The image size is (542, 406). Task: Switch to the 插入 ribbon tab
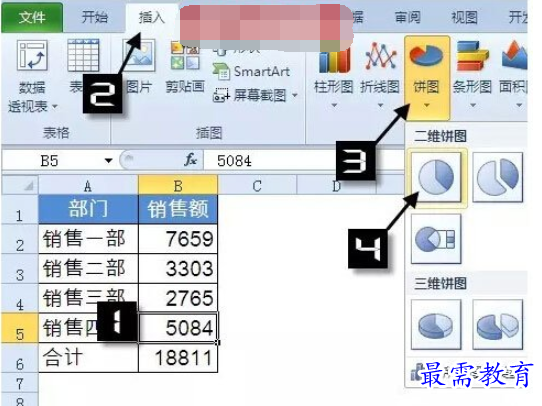tap(151, 17)
